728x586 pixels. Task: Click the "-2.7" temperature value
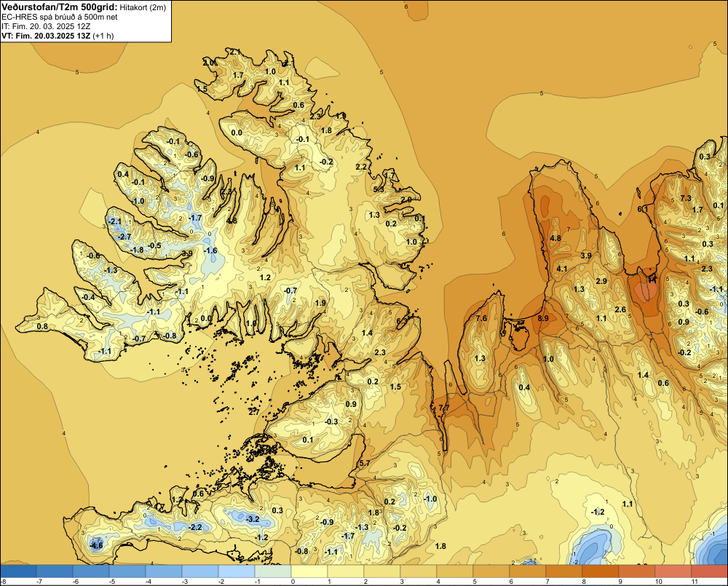[124, 237]
